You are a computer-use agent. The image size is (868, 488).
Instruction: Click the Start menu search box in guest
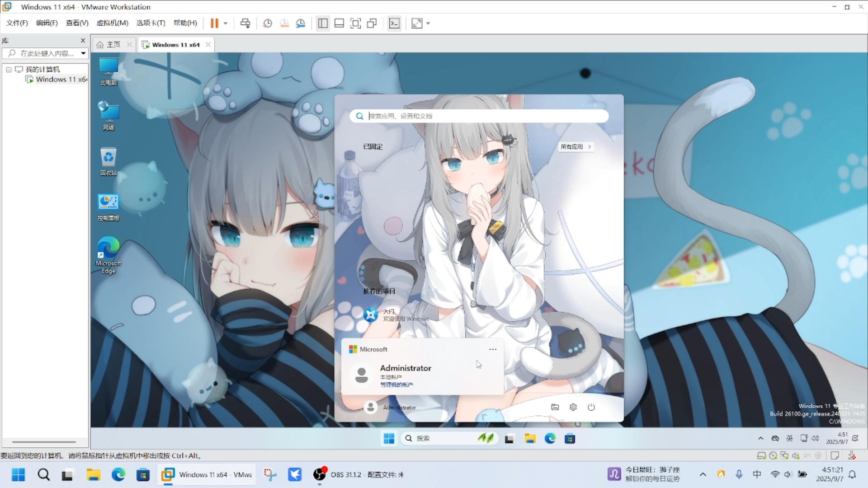(479, 116)
